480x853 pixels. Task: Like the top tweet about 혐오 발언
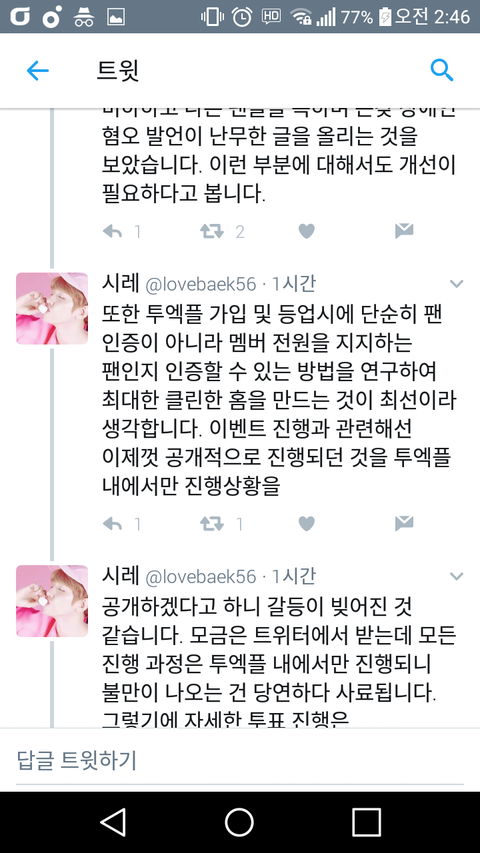coord(307,232)
